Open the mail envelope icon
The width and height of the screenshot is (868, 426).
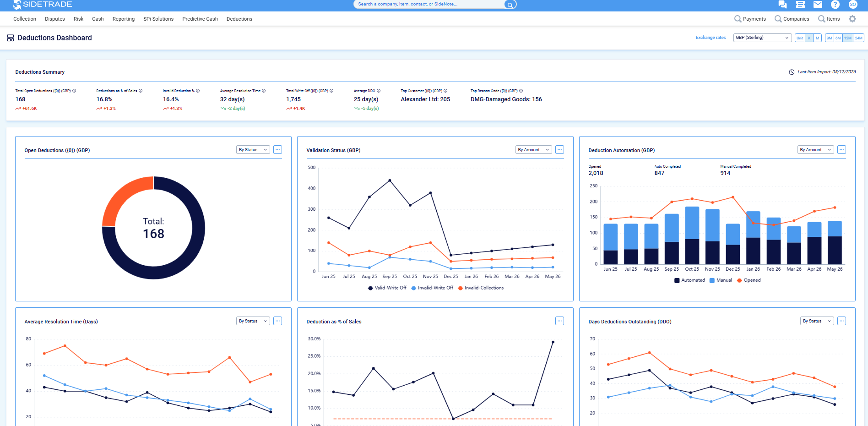click(x=818, y=5)
